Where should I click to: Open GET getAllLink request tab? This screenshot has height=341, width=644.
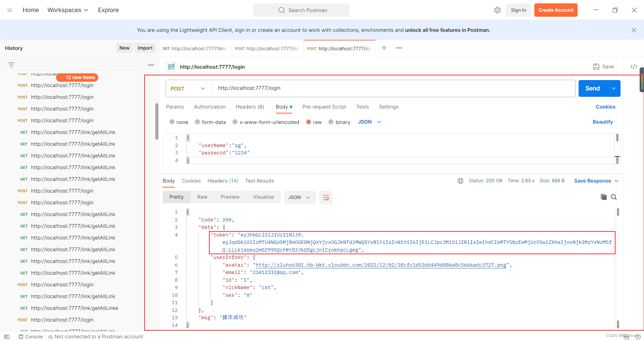tap(195, 49)
